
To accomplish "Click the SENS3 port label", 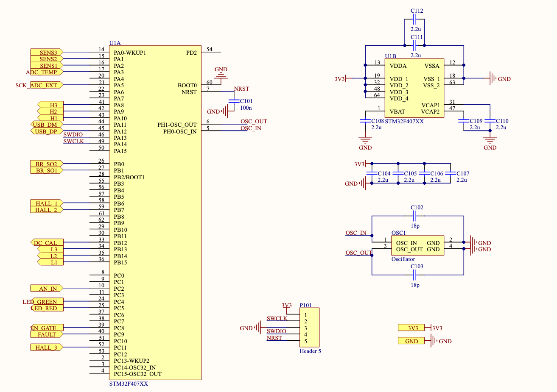I will tap(47, 53).
